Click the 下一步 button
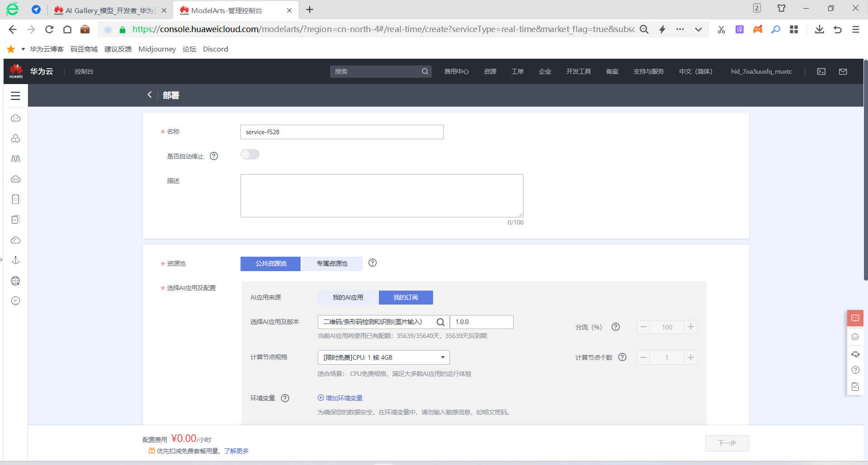868x465 pixels. pos(727,443)
